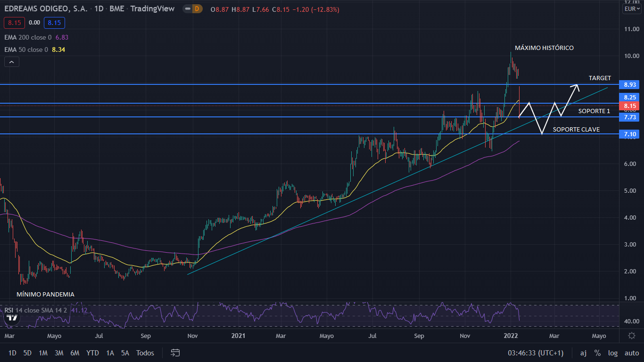This screenshot has width=644, height=362.
Task: Click the go-to-date calendar icon
Action: click(175, 353)
